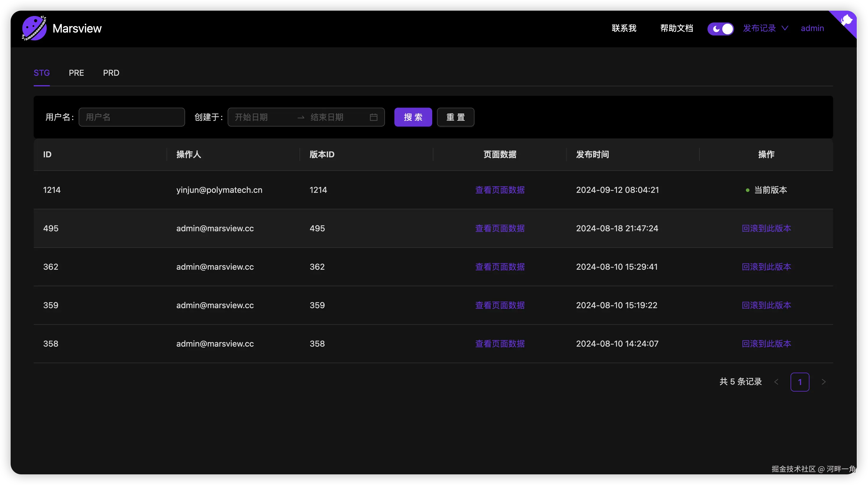Screen dimensions: 868x485
Task: Click the Marsview planet logo icon
Action: (x=34, y=28)
